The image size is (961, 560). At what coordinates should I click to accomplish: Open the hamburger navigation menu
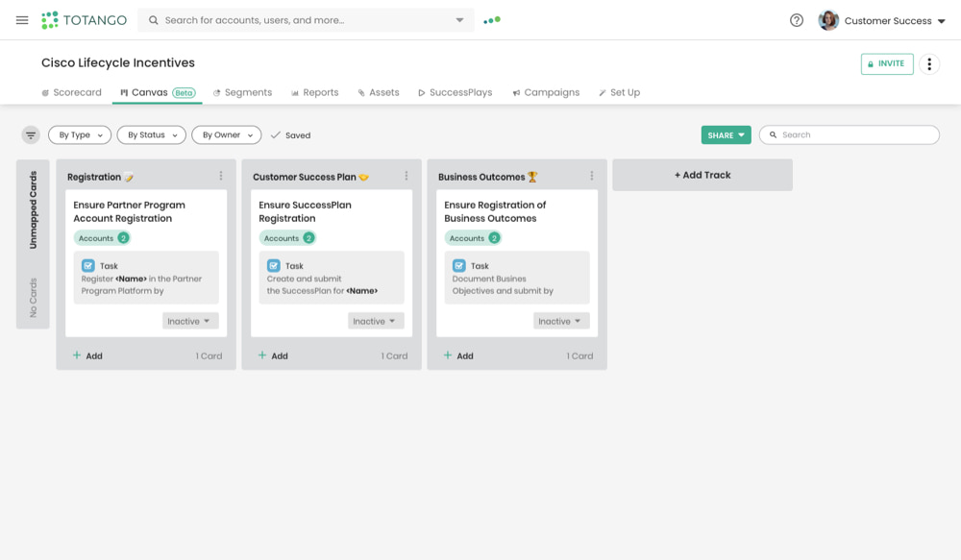click(22, 20)
